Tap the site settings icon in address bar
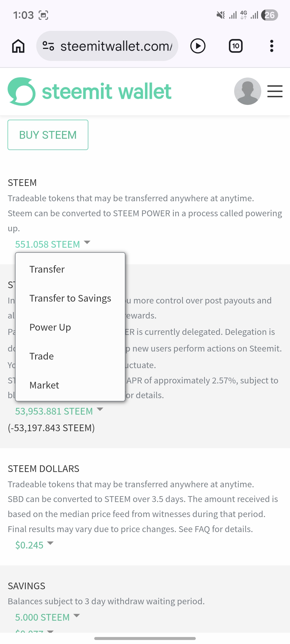The height and width of the screenshot is (644, 290). 48,46
